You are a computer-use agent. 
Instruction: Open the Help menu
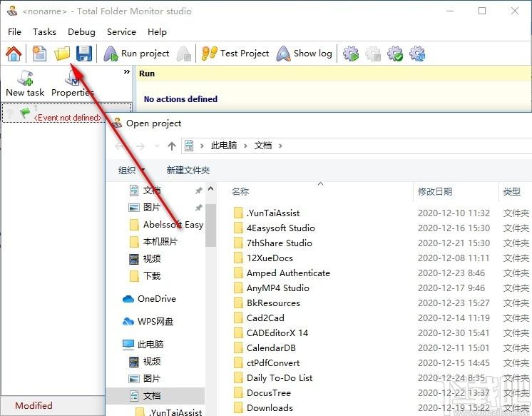(157, 32)
